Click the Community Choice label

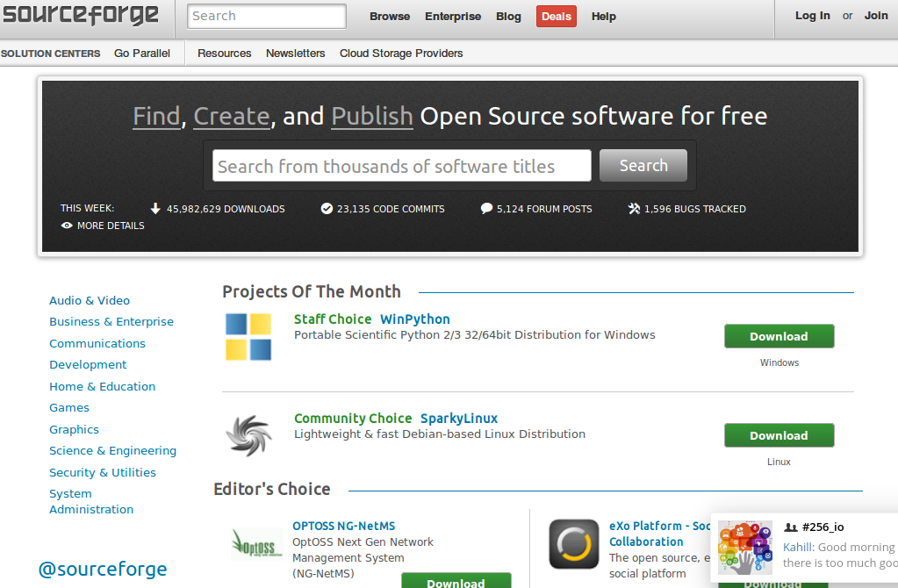tap(353, 419)
